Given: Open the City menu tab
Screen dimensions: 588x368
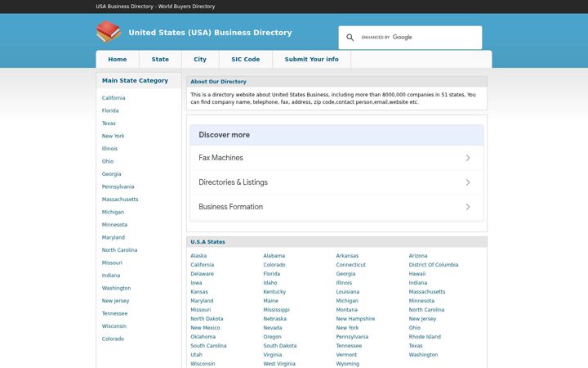Looking at the screenshot, I should [x=200, y=60].
